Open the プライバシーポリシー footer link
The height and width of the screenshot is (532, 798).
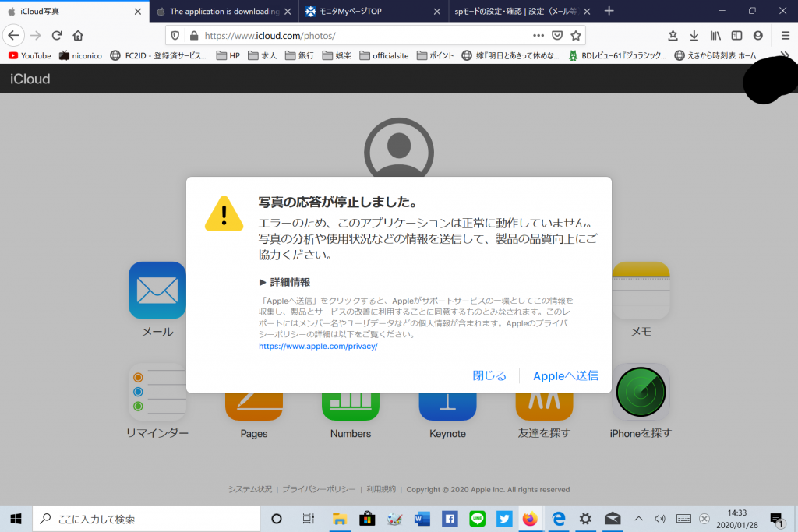pyautogui.click(x=319, y=489)
